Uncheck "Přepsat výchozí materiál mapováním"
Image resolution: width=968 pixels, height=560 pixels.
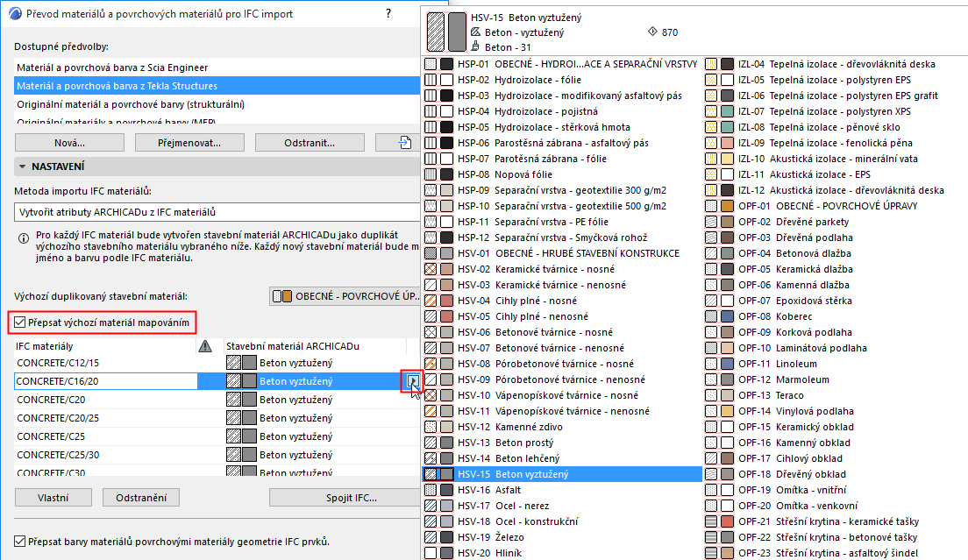point(19,323)
